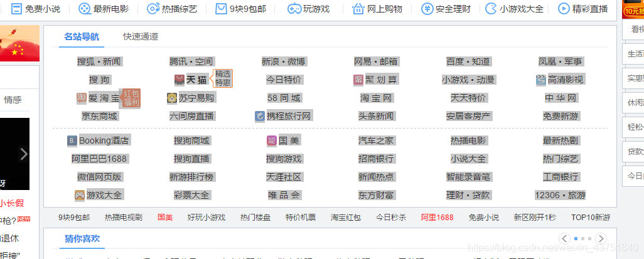Open the black carousel image on left
This screenshot has width=644, height=259.
15,154
